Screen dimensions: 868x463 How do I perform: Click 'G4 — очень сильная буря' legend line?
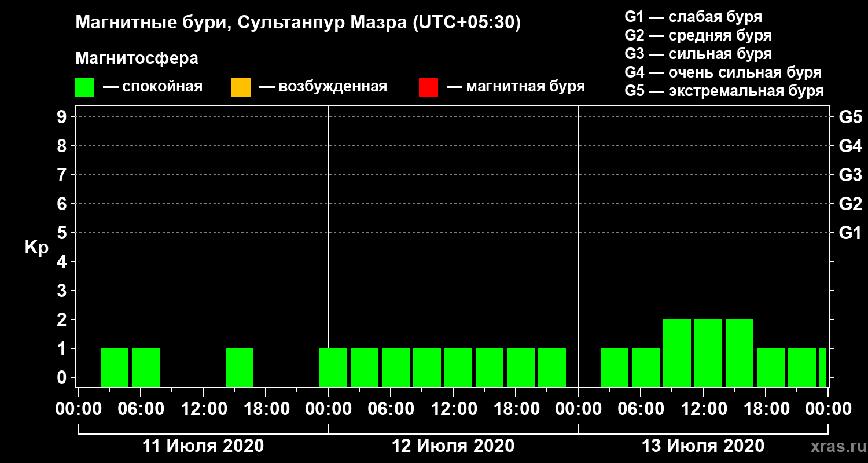point(723,72)
